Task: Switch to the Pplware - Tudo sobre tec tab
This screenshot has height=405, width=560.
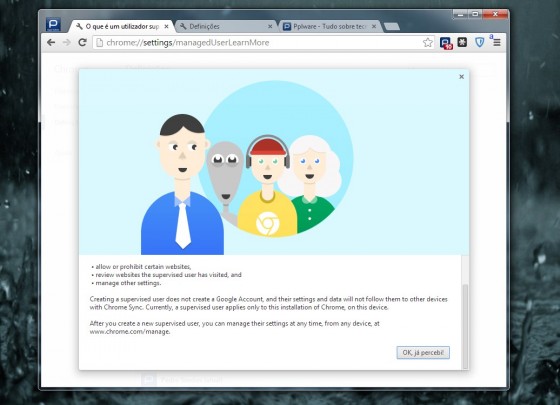Action: click(x=329, y=26)
